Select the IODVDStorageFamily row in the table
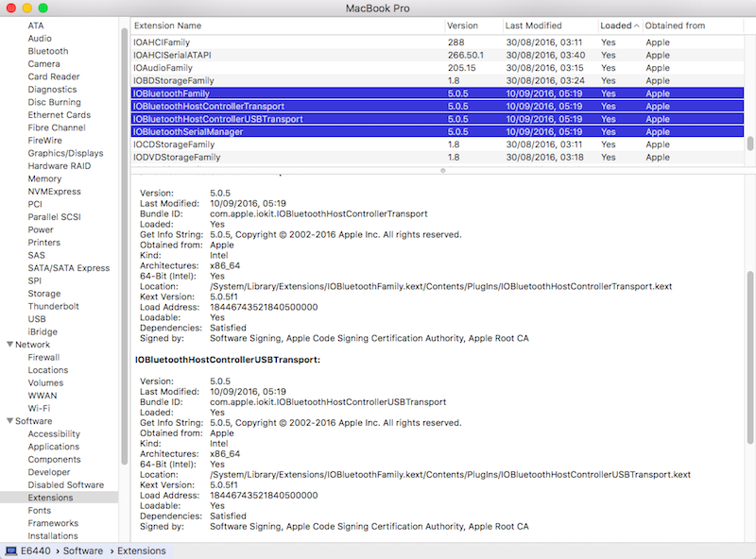This screenshot has height=559, width=756. pos(283,158)
